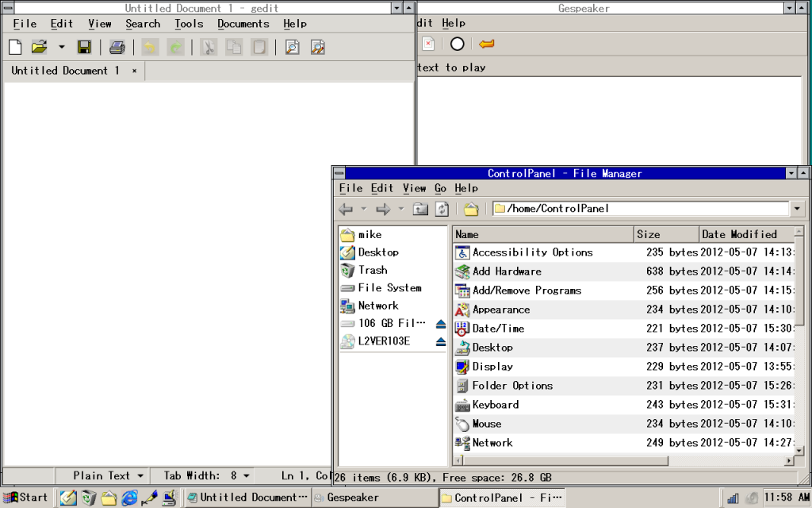812x508 pixels.
Task: Open the Tab Width dropdown
Action: pyautogui.click(x=207, y=475)
